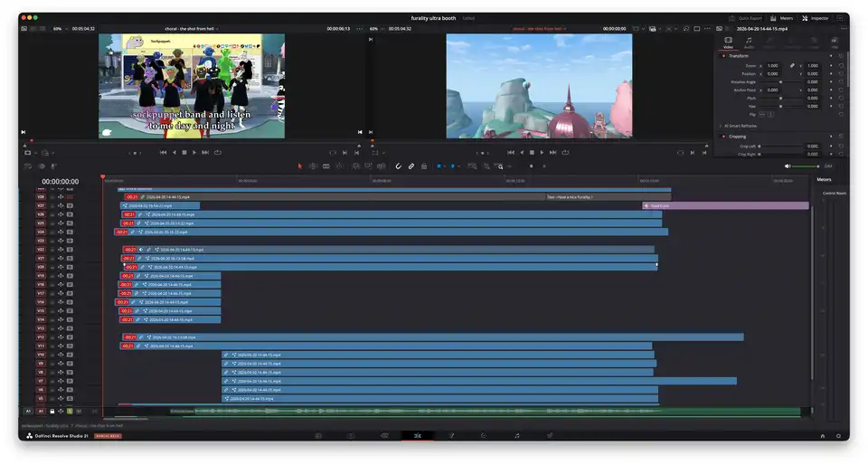Image resolution: width=868 pixels, height=465 pixels.
Task: Toggle the Meters panel button
Action: tap(781, 18)
